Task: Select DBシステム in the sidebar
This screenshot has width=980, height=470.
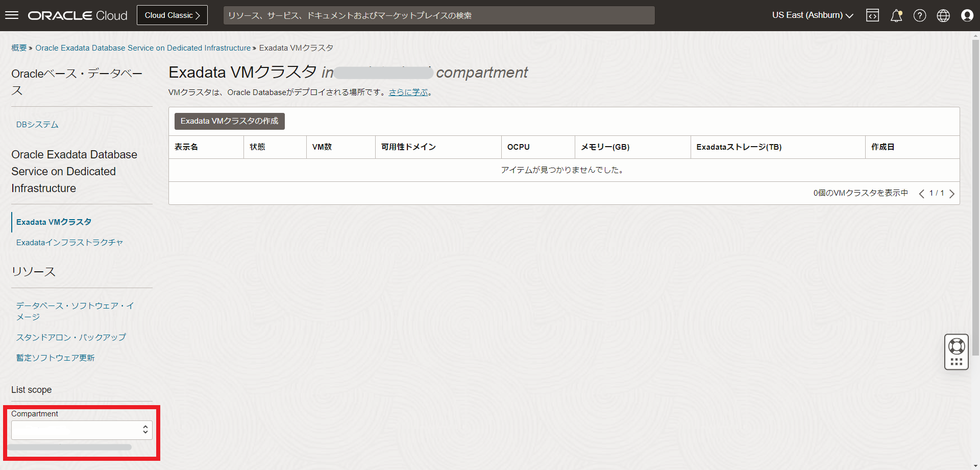Action: point(37,125)
